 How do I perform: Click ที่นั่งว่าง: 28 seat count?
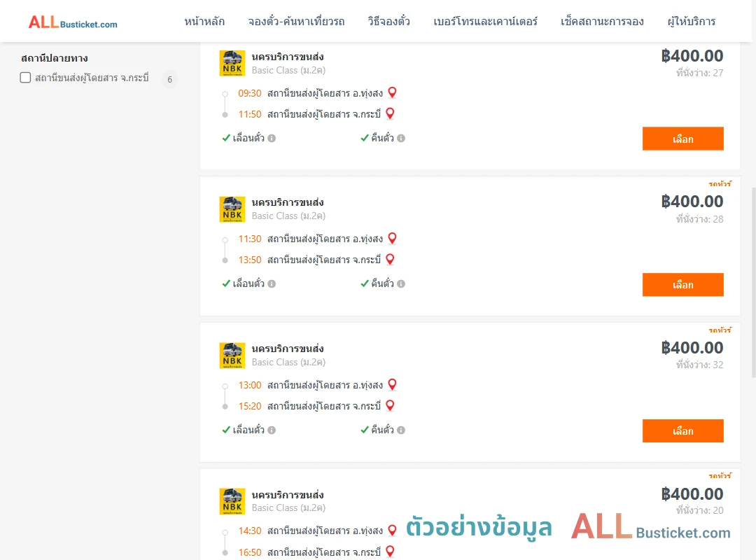pyautogui.click(x=699, y=219)
